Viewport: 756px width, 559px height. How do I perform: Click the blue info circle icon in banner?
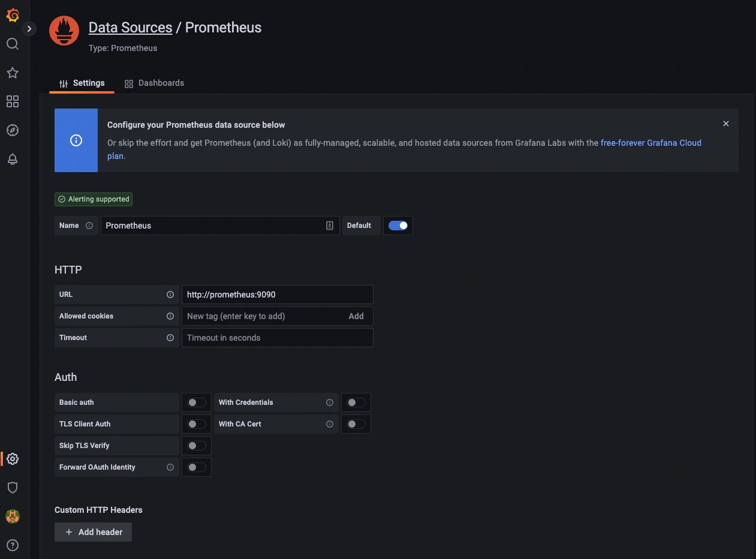click(76, 140)
